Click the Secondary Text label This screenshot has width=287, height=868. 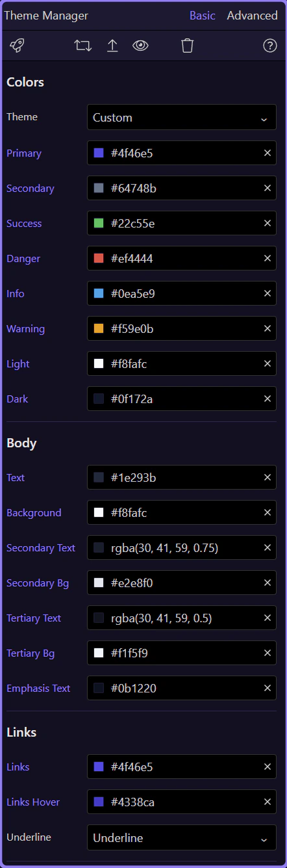(41, 547)
